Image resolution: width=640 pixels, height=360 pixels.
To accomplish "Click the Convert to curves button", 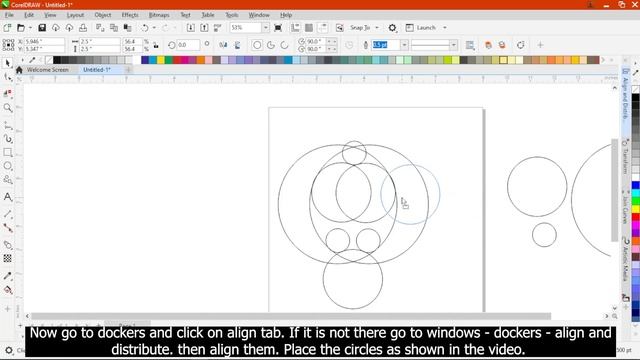I will pyautogui.click(x=520, y=45).
